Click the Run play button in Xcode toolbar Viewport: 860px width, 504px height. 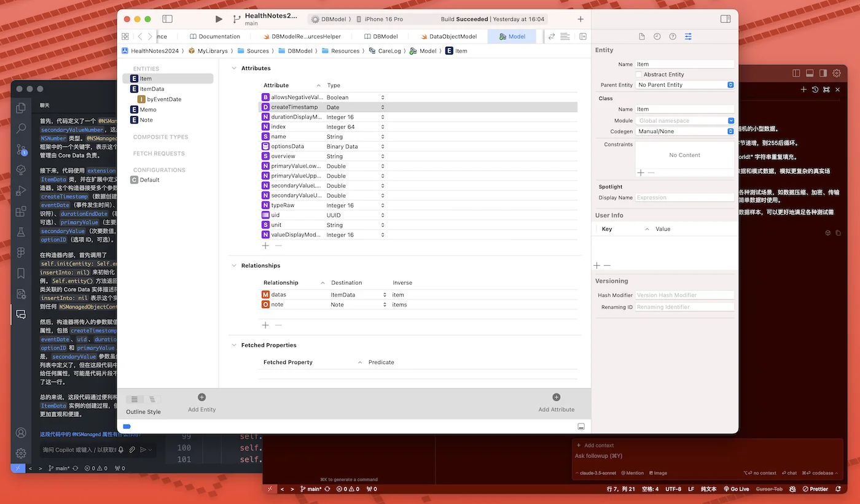click(x=219, y=20)
